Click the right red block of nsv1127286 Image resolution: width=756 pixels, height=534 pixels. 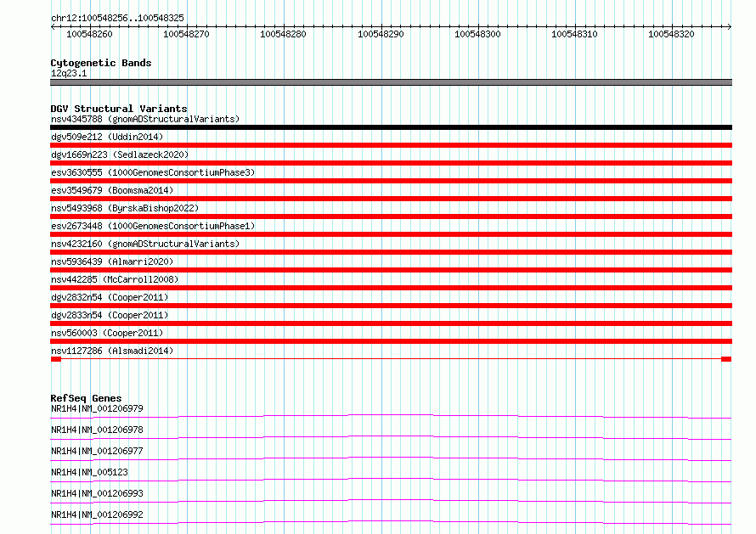tap(726, 359)
